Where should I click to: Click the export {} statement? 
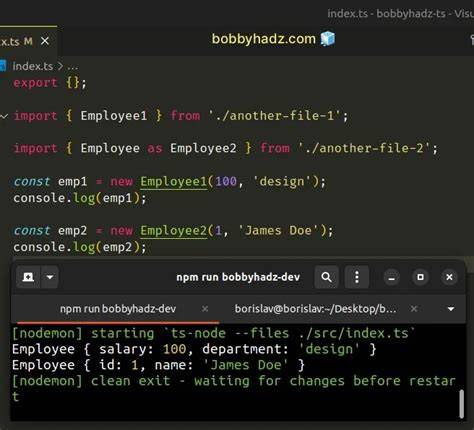click(x=50, y=83)
